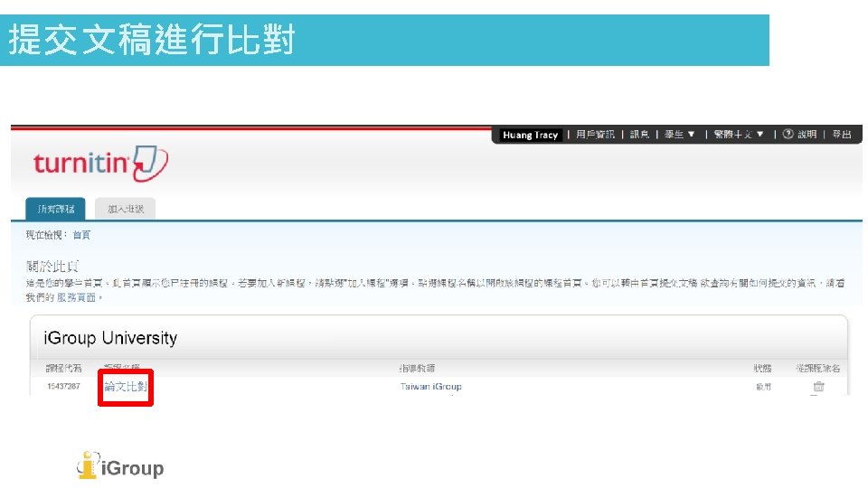The height and width of the screenshot is (488, 868).
Task: Click the 狀態 column header
Action: (x=762, y=368)
